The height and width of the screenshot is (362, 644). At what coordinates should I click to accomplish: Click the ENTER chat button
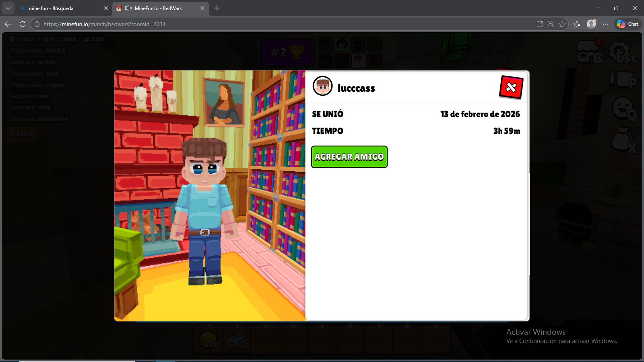pos(22,134)
